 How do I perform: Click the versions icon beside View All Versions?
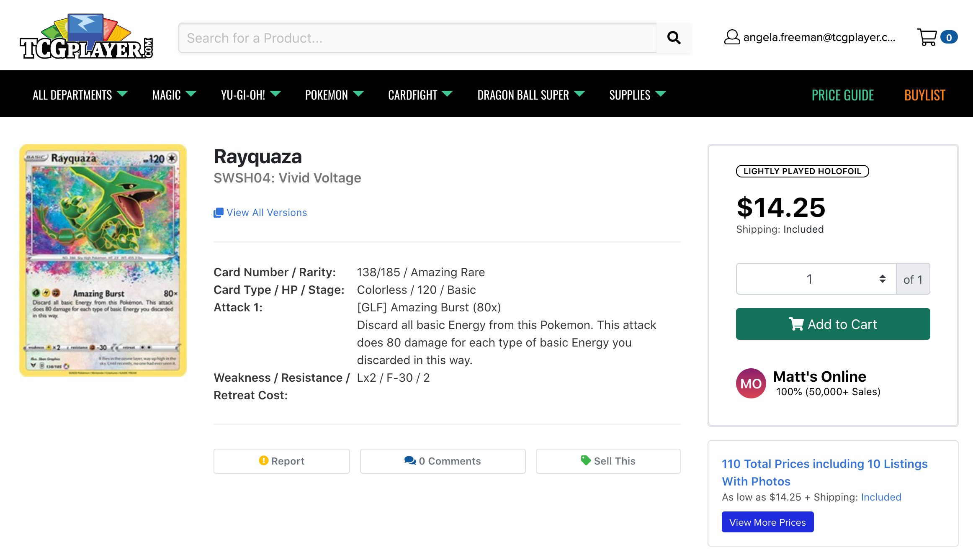click(x=218, y=212)
